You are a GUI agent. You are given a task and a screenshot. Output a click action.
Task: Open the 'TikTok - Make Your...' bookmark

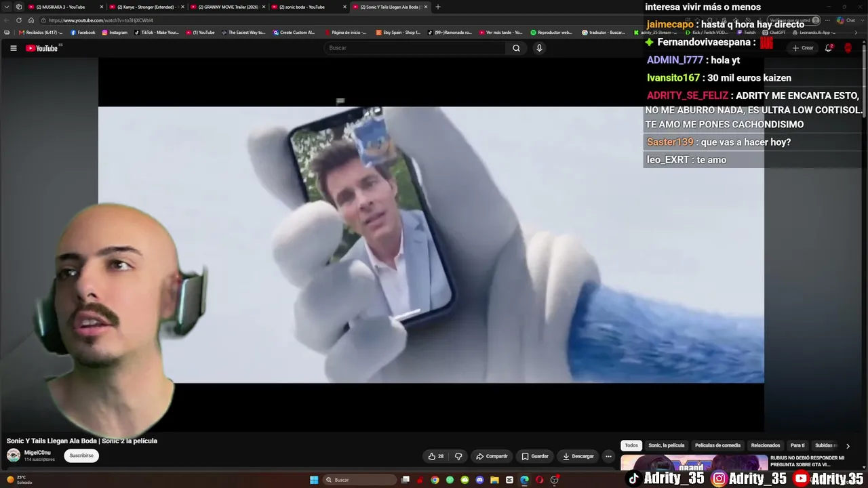(157, 33)
